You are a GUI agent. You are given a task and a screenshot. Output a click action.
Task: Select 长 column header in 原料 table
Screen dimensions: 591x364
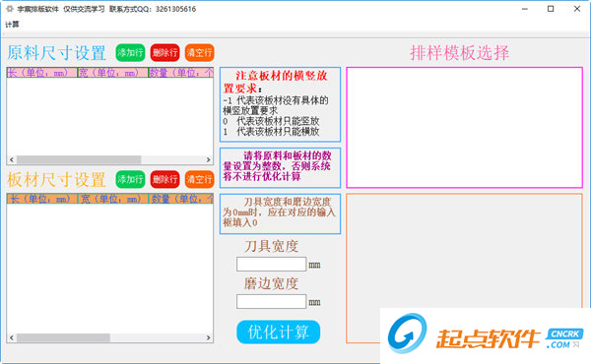(x=41, y=73)
